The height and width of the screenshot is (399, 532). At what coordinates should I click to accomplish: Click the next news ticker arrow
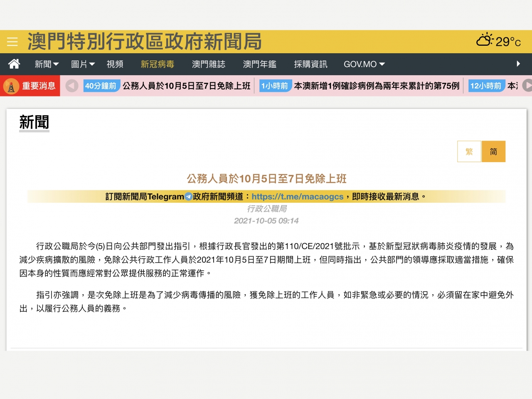pyautogui.click(x=527, y=86)
